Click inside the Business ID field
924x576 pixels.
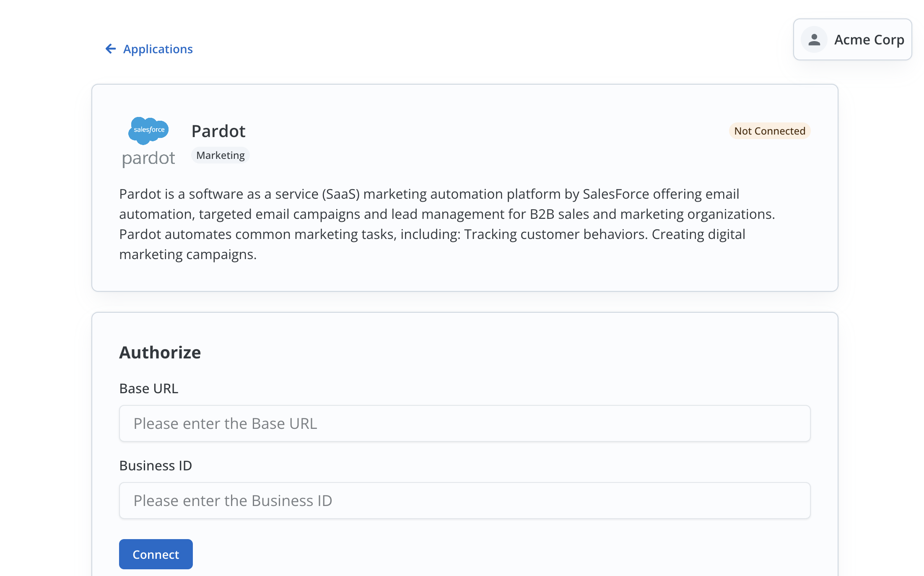[x=465, y=501]
